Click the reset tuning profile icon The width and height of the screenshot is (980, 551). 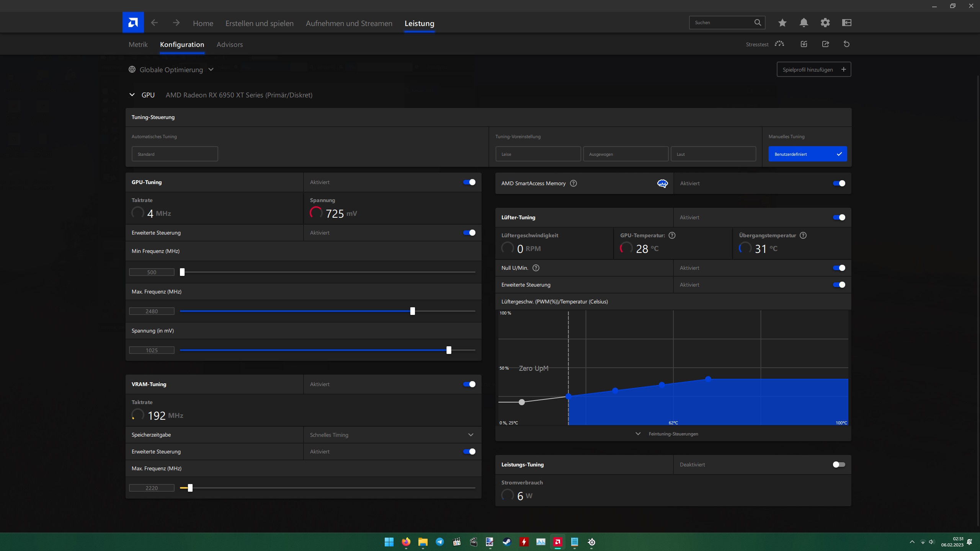pos(846,44)
